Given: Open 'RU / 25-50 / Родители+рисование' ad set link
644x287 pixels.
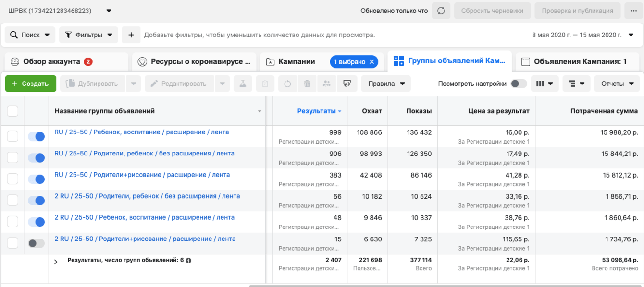Looking at the screenshot, I should pyautogui.click(x=142, y=175).
